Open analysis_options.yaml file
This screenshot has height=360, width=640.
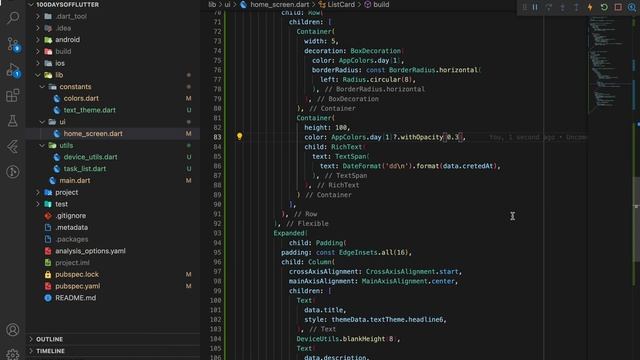coord(90,251)
